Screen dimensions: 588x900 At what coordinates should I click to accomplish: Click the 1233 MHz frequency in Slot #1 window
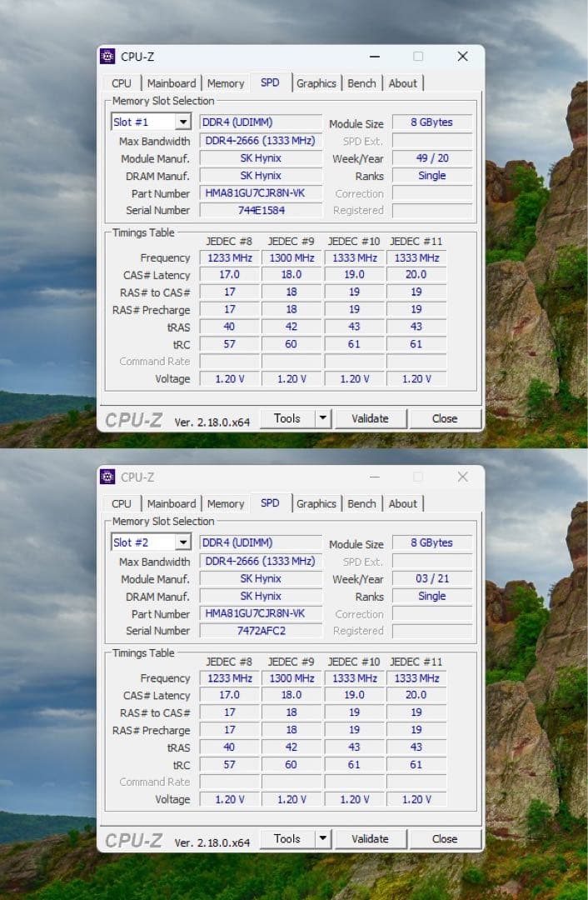pos(230,257)
